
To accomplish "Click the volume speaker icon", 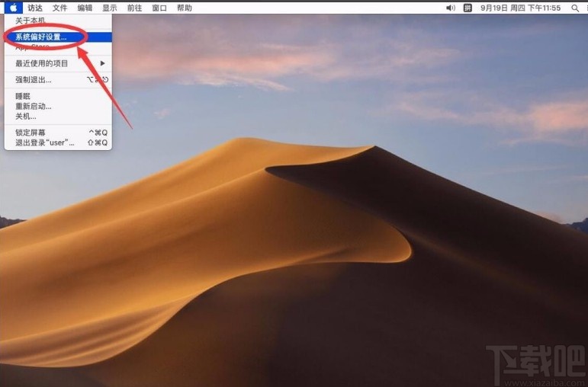I will 450,8.
